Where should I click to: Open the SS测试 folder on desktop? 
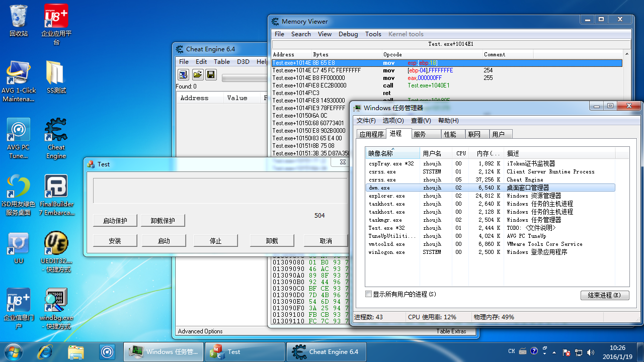(x=56, y=77)
